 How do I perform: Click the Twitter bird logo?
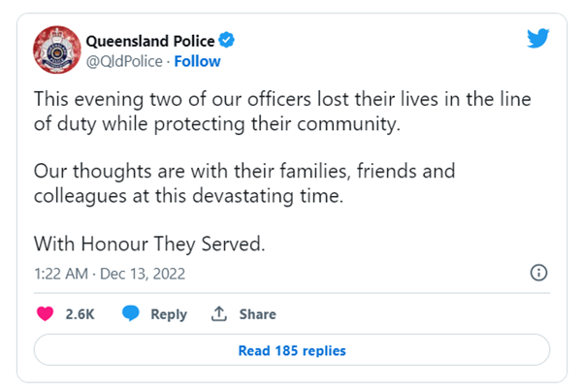(x=538, y=38)
